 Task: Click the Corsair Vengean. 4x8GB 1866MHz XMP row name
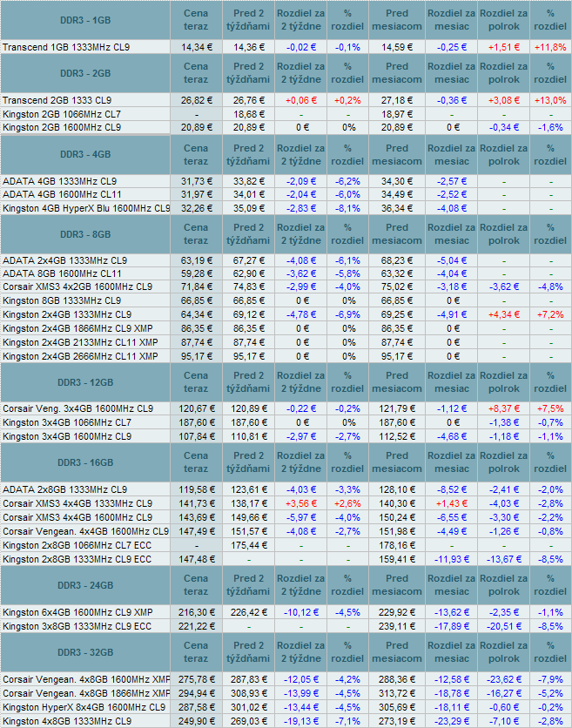pos(86,693)
